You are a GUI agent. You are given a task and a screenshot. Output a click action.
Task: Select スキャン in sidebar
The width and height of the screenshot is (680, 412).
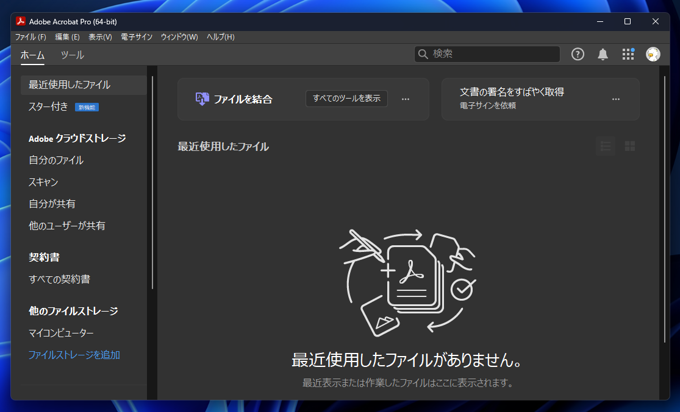(x=43, y=182)
